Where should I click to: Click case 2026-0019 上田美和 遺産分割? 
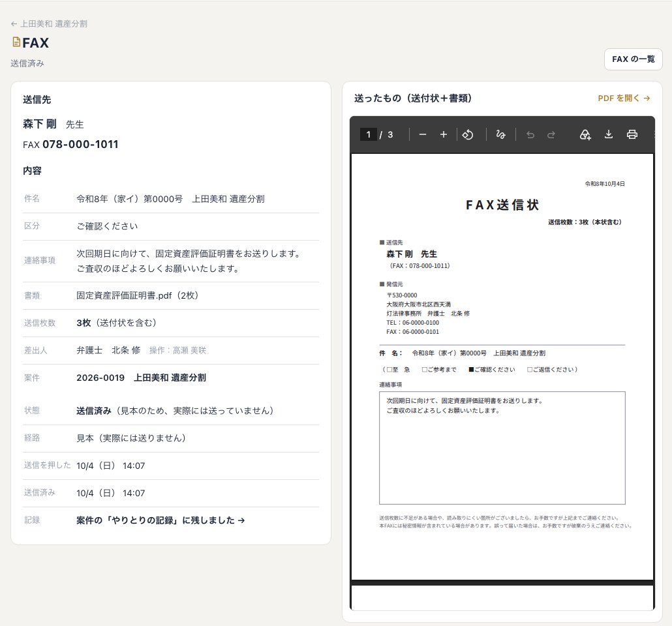point(141,378)
